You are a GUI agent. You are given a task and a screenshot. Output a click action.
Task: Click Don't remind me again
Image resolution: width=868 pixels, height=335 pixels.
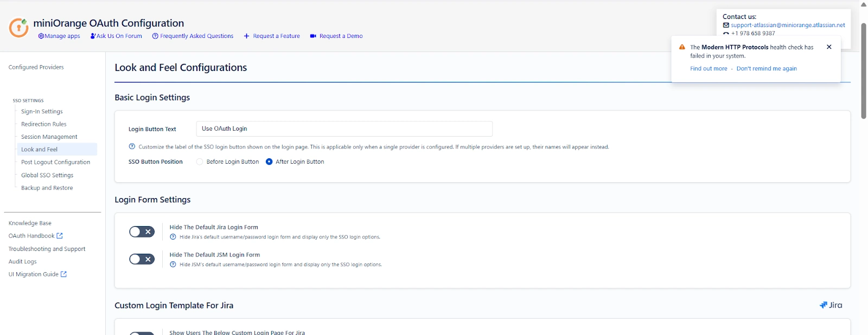[767, 69]
